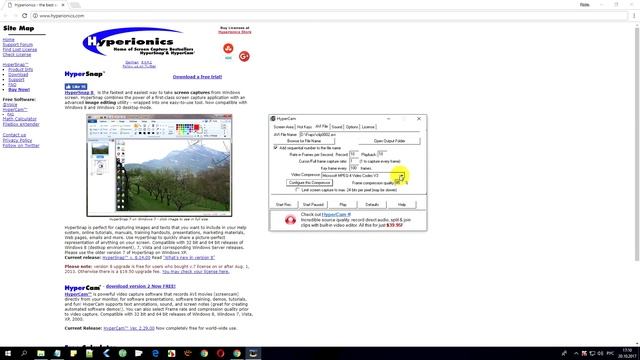Open Support Forum link in Site Map
Viewport: 640px width, 360px height.
pyautogui.click(x=18, y=44)
